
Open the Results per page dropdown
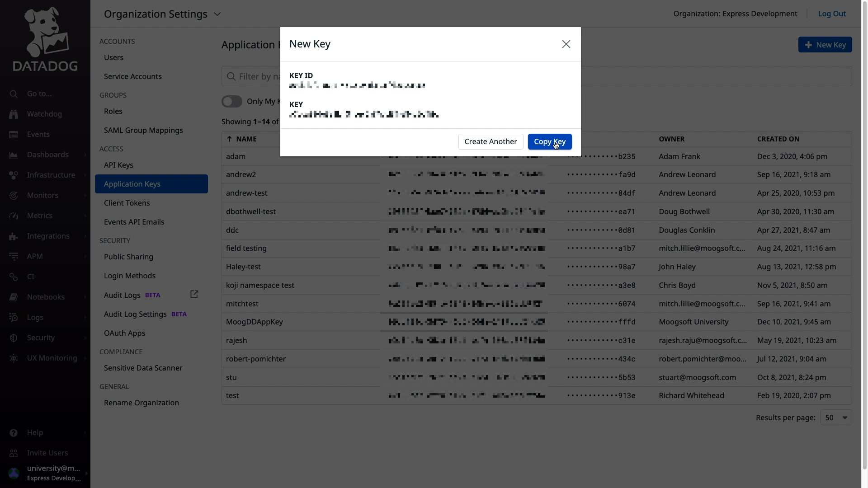pos(836,418)
